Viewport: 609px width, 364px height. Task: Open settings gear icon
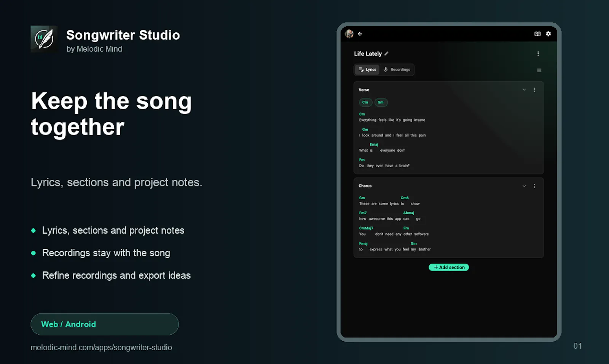tap(548, 34)
